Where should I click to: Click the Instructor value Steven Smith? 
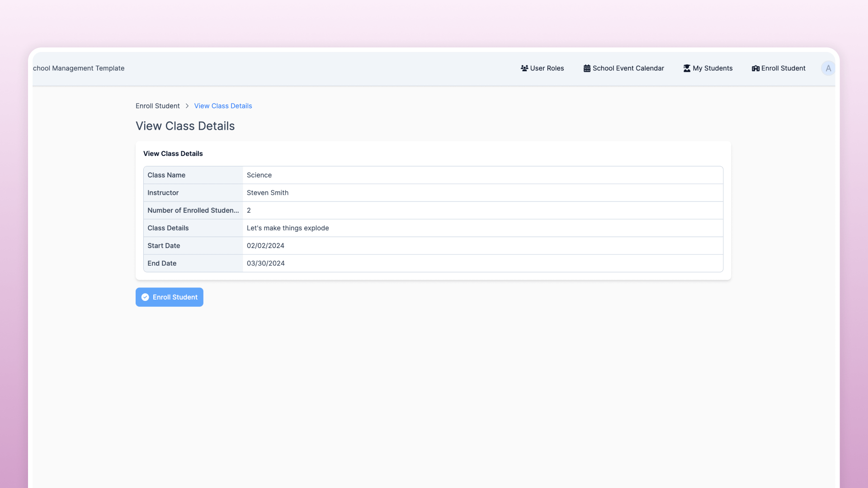coord(267,193)
